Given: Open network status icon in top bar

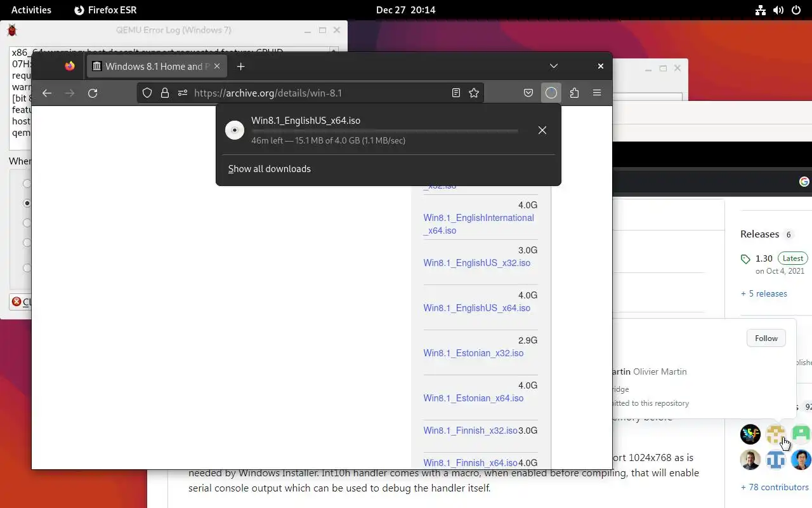Looking at the screenshot, I should (x=760, y=10).
